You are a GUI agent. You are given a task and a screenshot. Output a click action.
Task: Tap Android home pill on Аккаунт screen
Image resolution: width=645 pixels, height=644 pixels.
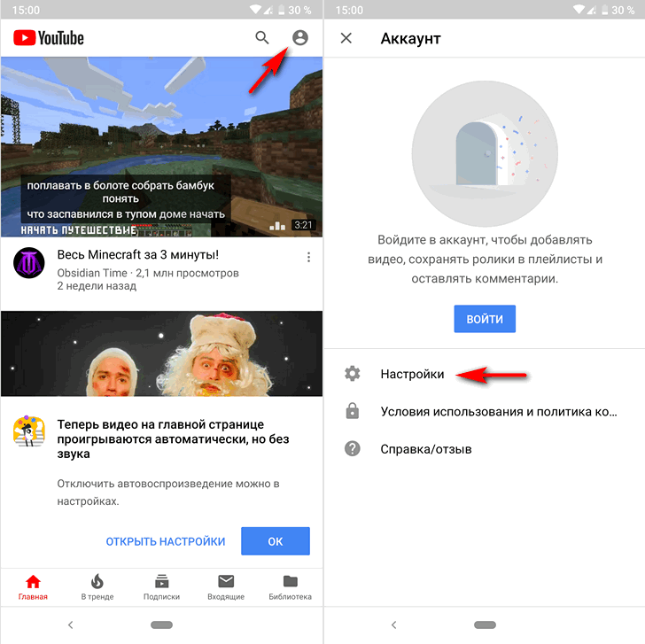(x=485, y=625)
